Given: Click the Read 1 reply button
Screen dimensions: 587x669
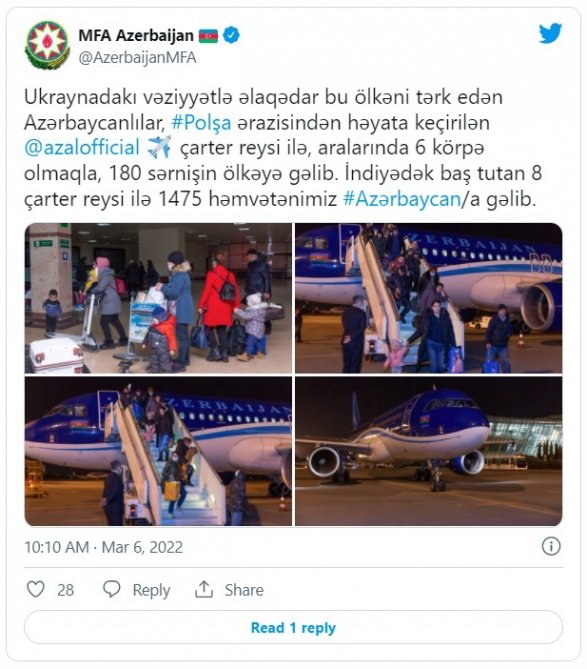Looking at the screenshot, I should pyautogui.click(x=294, y=627).
